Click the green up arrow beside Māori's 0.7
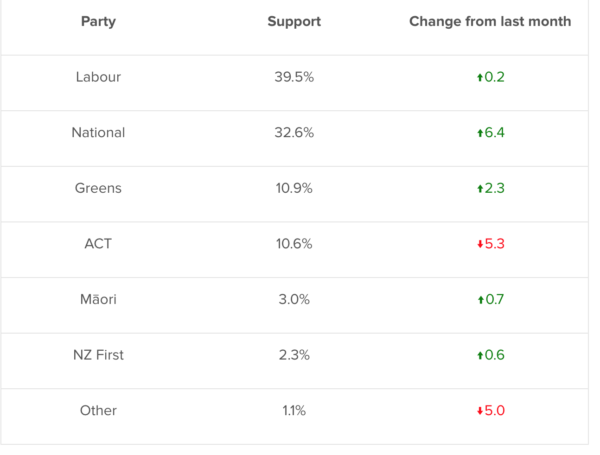Screen dimensions: 600x455 (x=480, y=300)
